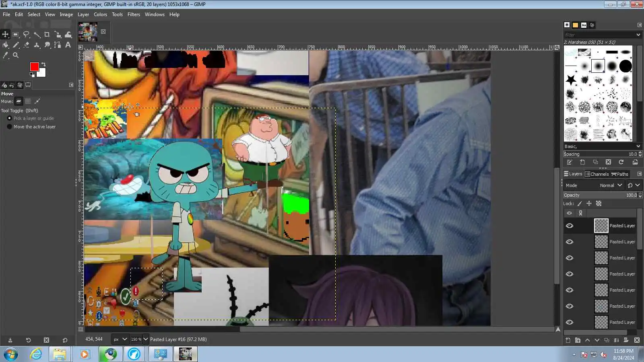Set Move mode to path
The image size is (644, 362).
37,101
